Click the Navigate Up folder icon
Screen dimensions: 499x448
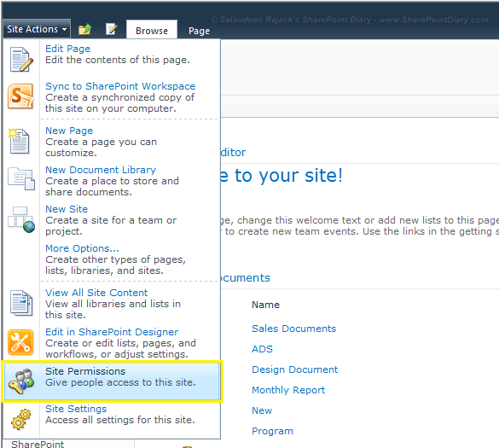coord(85,29)
